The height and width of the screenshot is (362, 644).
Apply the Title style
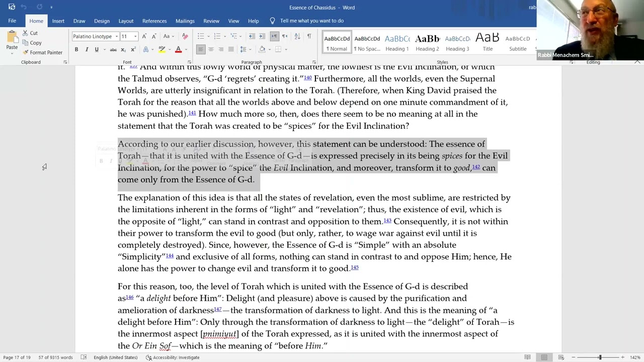(x=488, y=43)
